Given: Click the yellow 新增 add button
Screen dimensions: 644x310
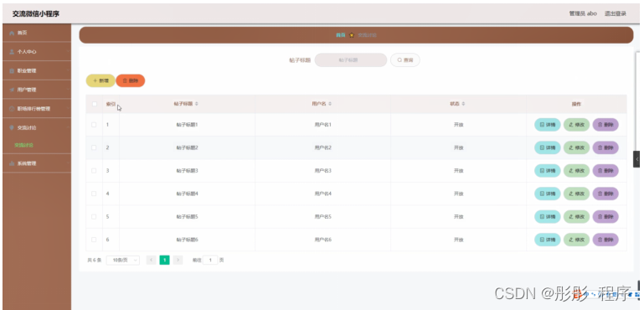Looking at the screenshot, I should (x=100, y=81).
